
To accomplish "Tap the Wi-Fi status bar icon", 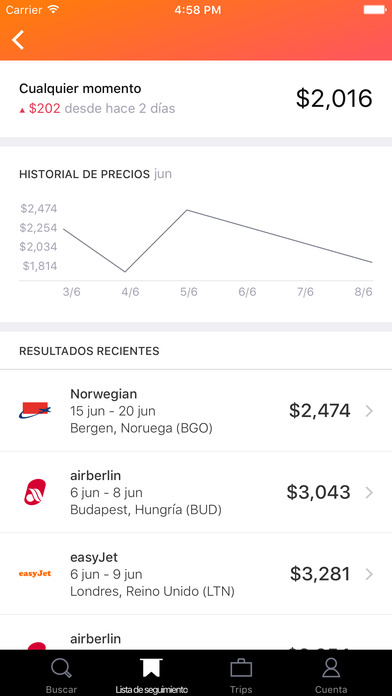I will 53,9.
